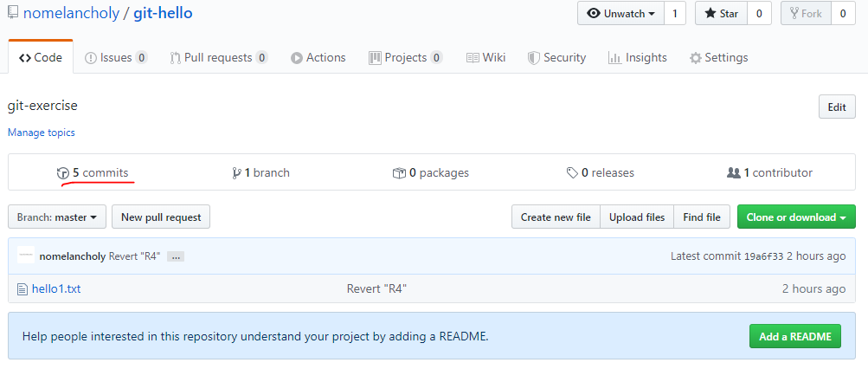
Task: Switch to the Pull requests tab
Action: coord(219,58)
